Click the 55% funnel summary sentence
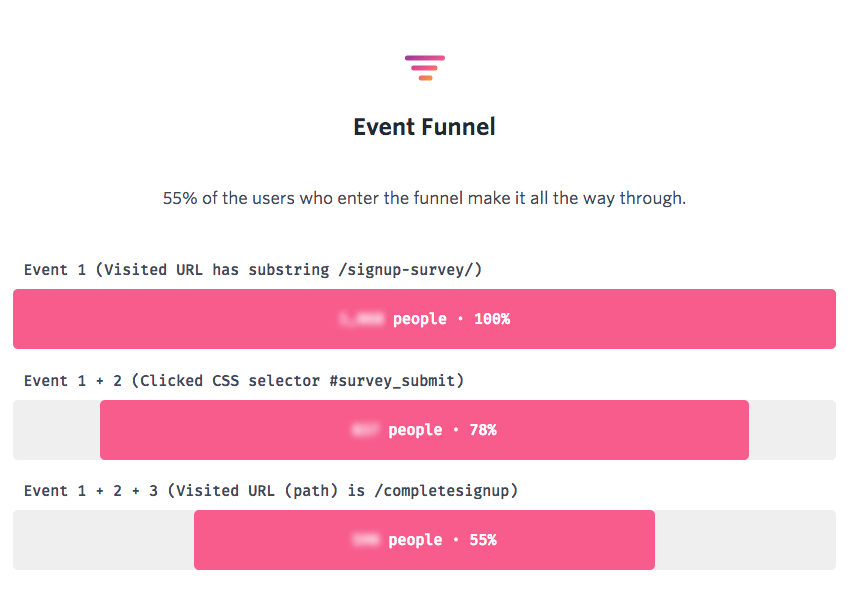 tap(424, 198)
